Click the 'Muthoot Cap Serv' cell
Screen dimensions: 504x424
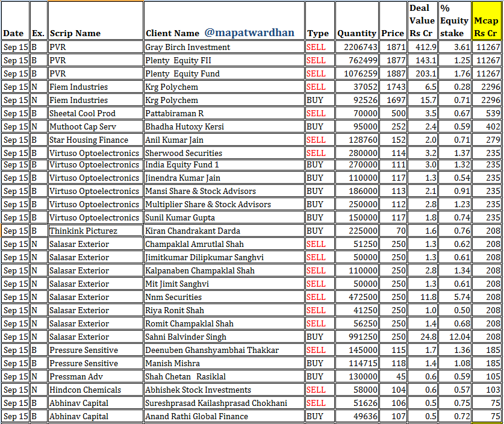96,126
